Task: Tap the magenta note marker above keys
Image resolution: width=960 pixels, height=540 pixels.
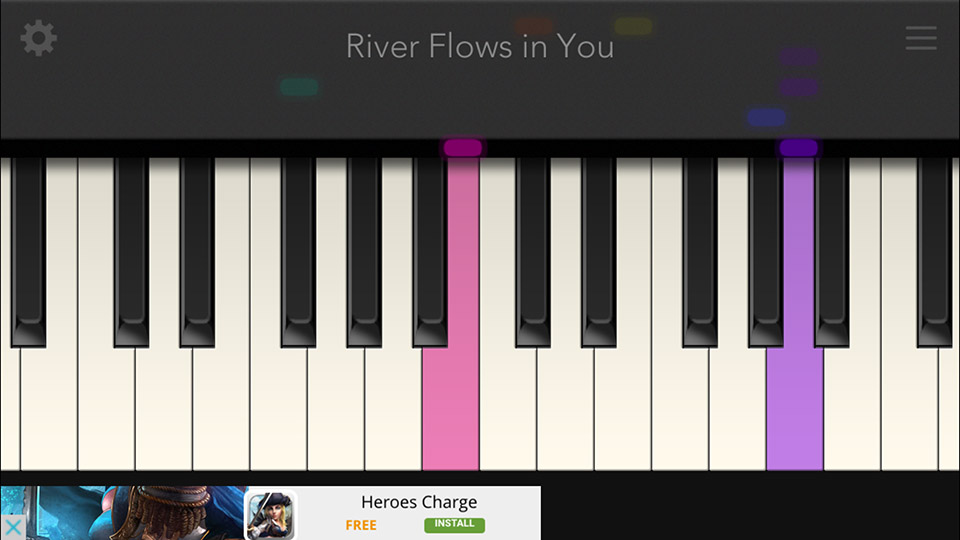Action: point(463,148)
